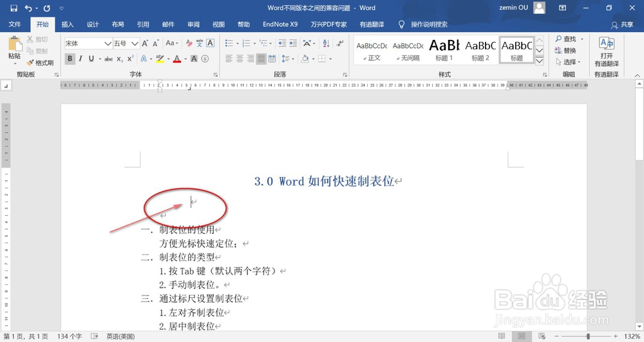Apply the 标题 1 heading style
Image resolution: width=644 pixels, height=342 pixels.
[444, 50]
